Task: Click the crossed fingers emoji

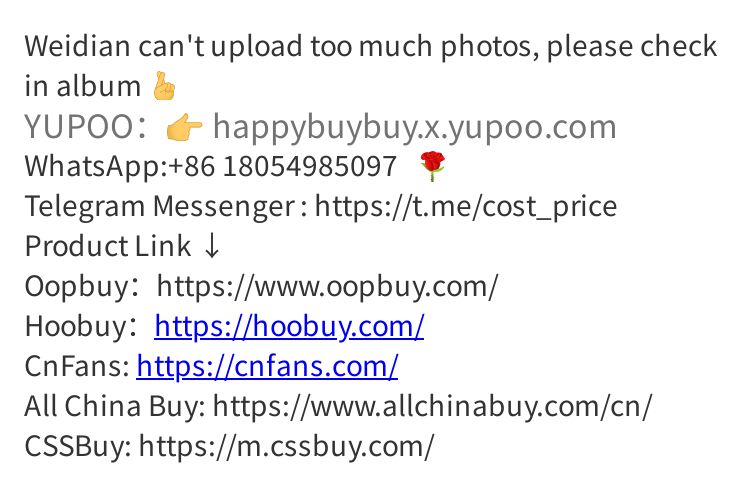Action: coord(164,86)
